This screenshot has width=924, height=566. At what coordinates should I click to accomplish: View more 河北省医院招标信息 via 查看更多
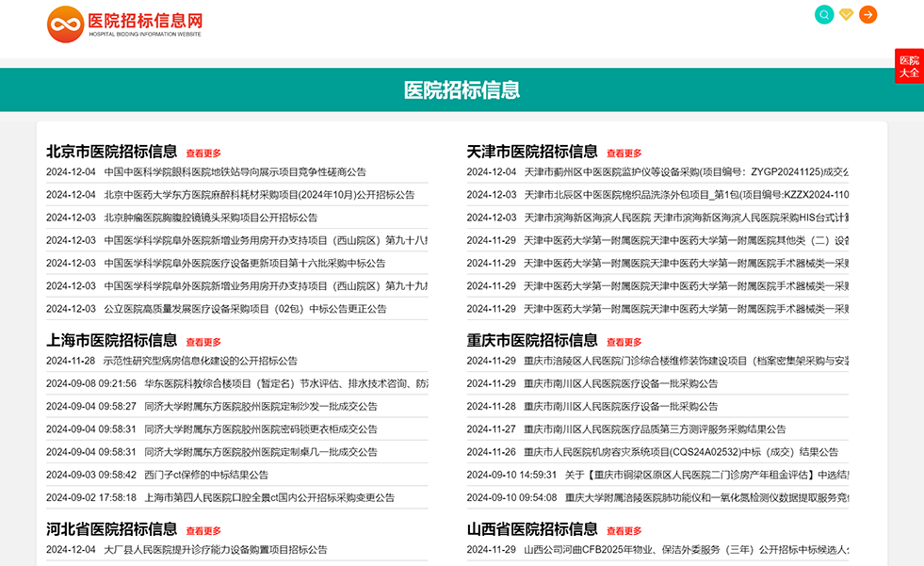[x=203, y=531]
